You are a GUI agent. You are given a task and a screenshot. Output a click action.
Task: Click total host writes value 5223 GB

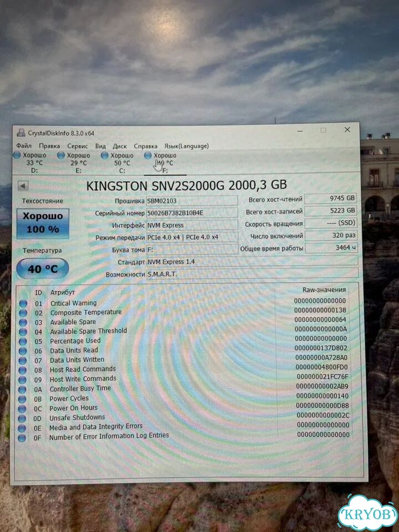coord(330,211)
